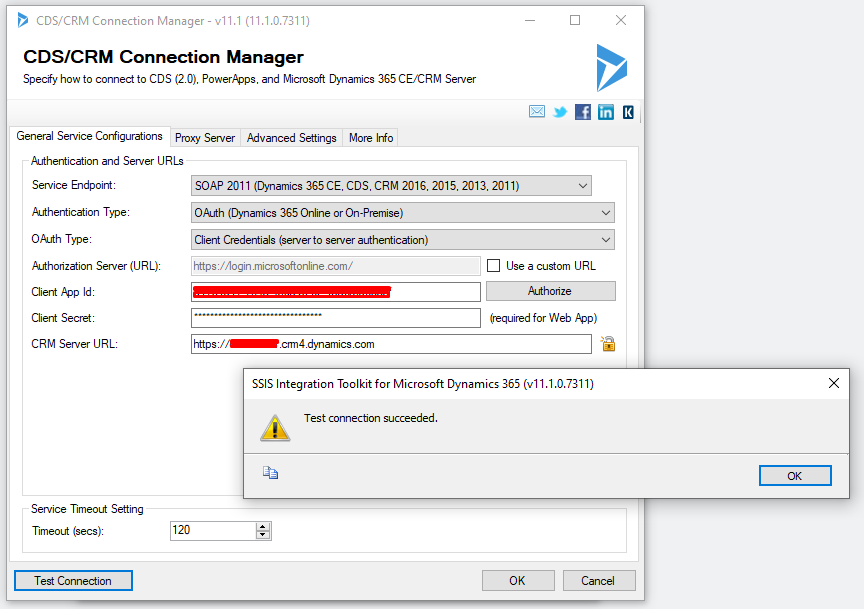Switch to the Proxy Server tab
This screenshot has width=864, height=609.
[205, 138]
